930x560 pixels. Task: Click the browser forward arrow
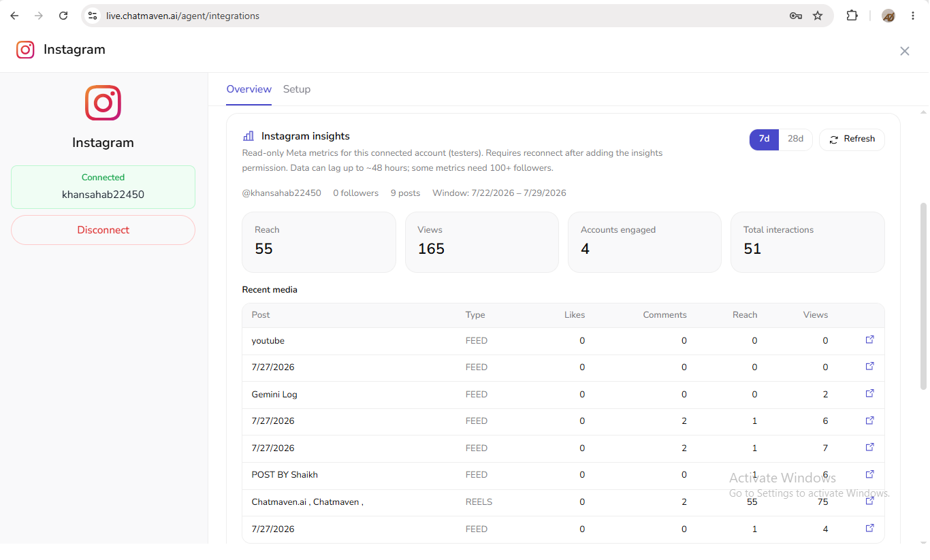coord(39,16)
